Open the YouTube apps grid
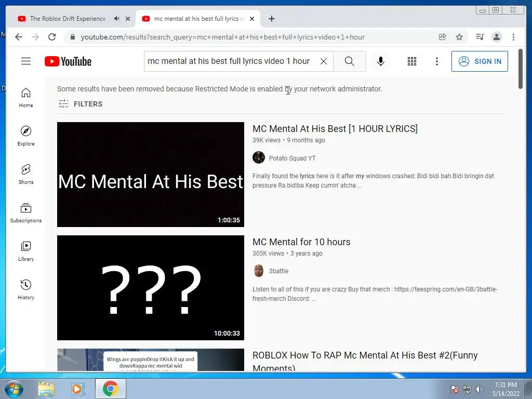The width and height of the screenshot is (532, 399). point(412,61)
